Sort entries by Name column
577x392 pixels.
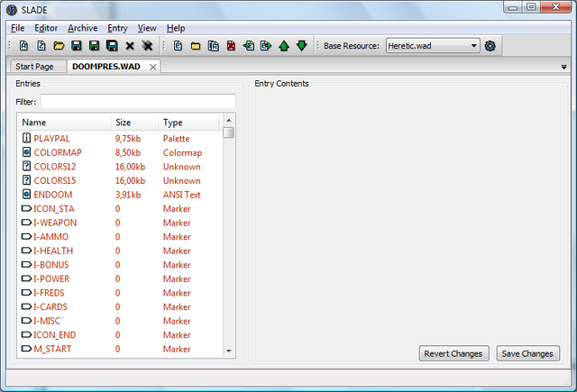[64, 122]
